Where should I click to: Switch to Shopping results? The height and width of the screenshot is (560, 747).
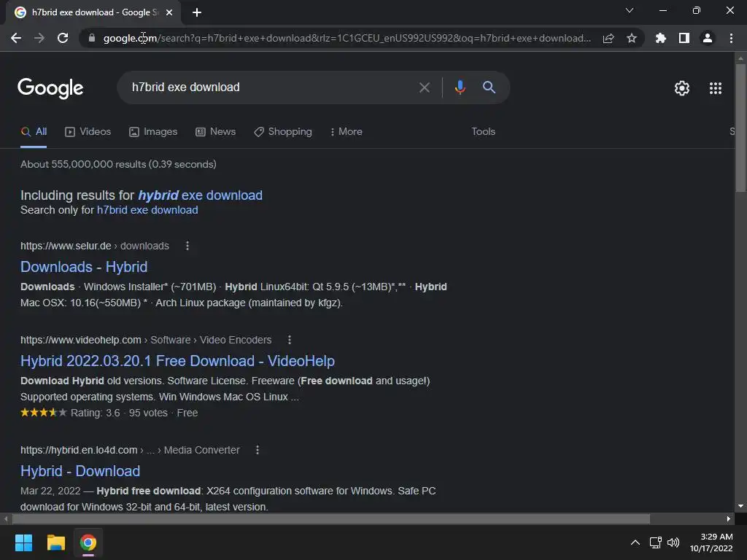pyautogui.click(x=283, y=132)
